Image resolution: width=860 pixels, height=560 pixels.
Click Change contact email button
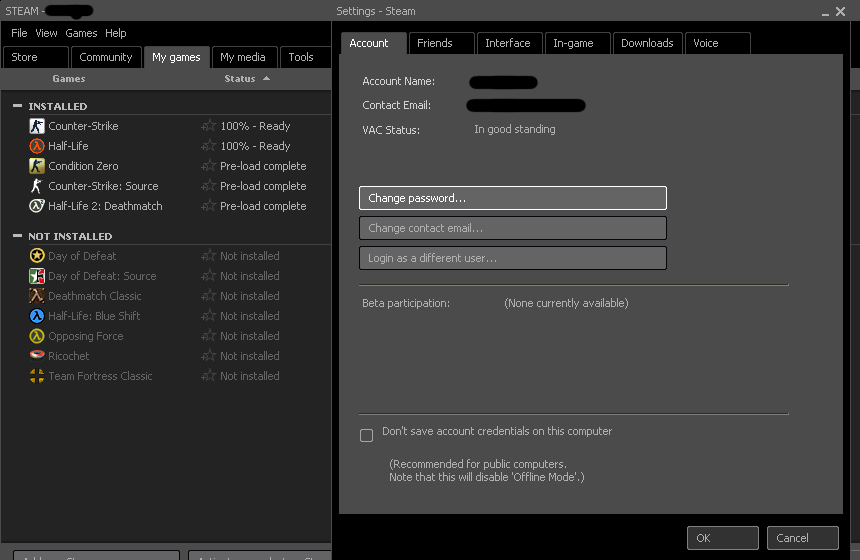[x=513, y=228]
